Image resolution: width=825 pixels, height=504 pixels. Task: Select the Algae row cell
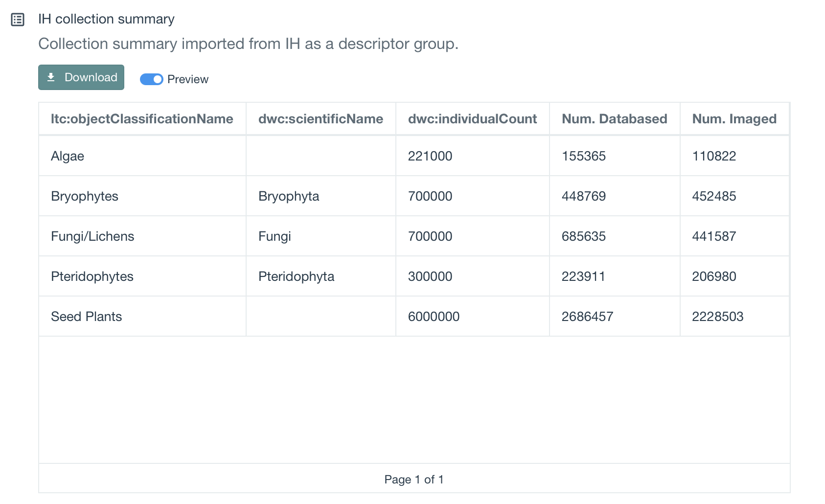[x=68, y=156]
